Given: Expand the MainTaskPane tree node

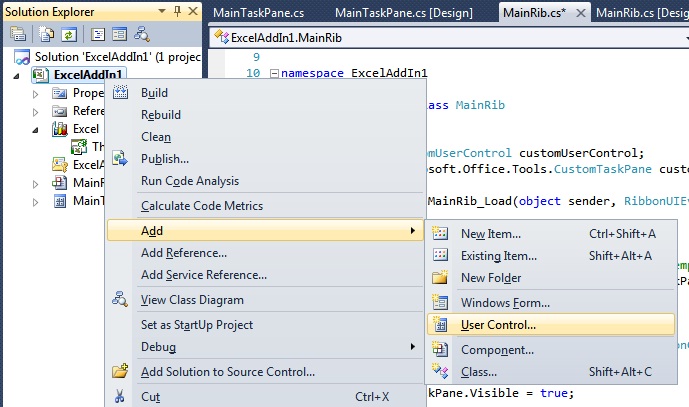Looking at the screenshot, I should coord(36,202).
